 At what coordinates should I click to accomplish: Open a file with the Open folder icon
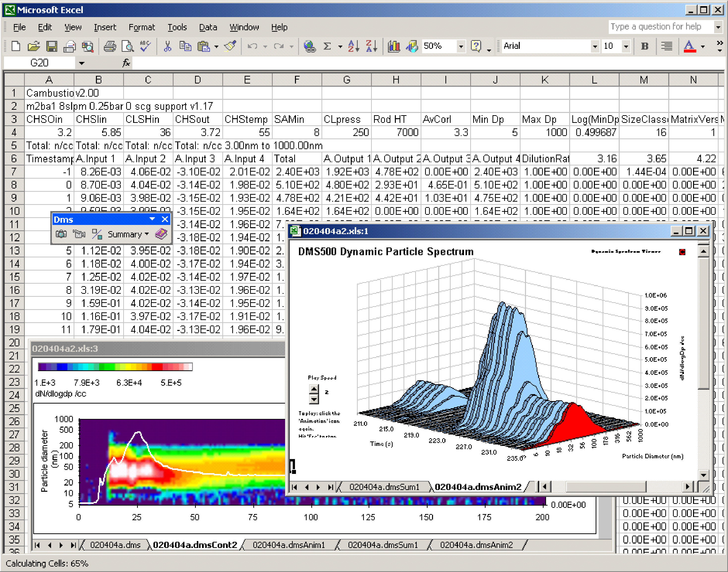pos(33,46)
